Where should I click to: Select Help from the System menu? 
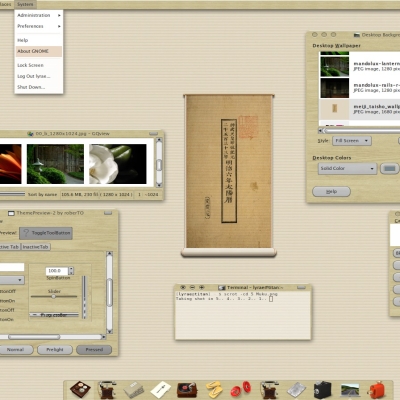tap(39, 40)
